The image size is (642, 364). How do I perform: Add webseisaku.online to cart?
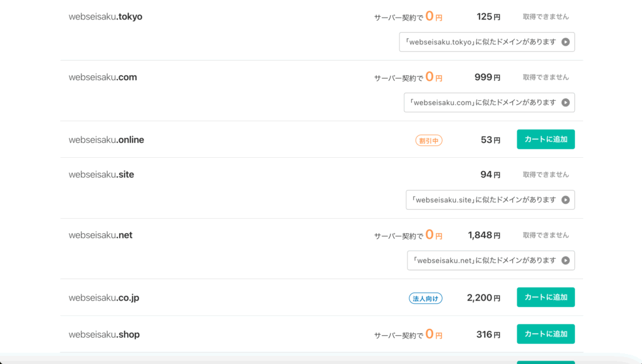click(546, 140)
